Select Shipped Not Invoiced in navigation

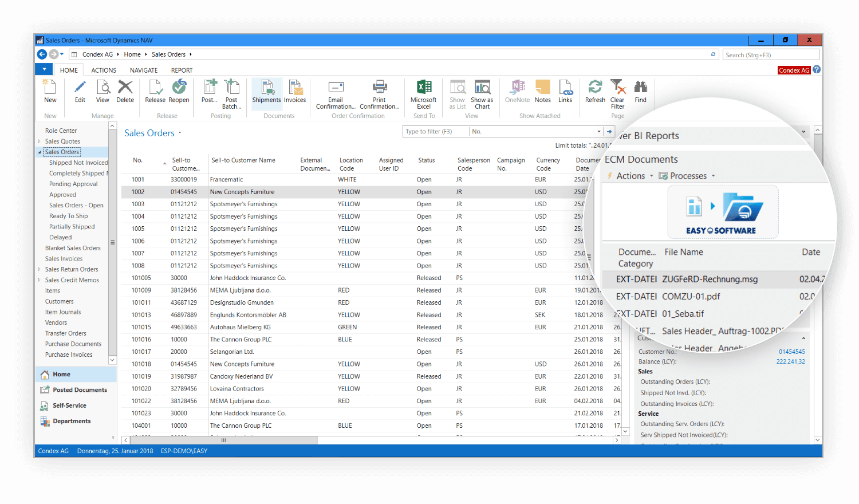[78, 163]
